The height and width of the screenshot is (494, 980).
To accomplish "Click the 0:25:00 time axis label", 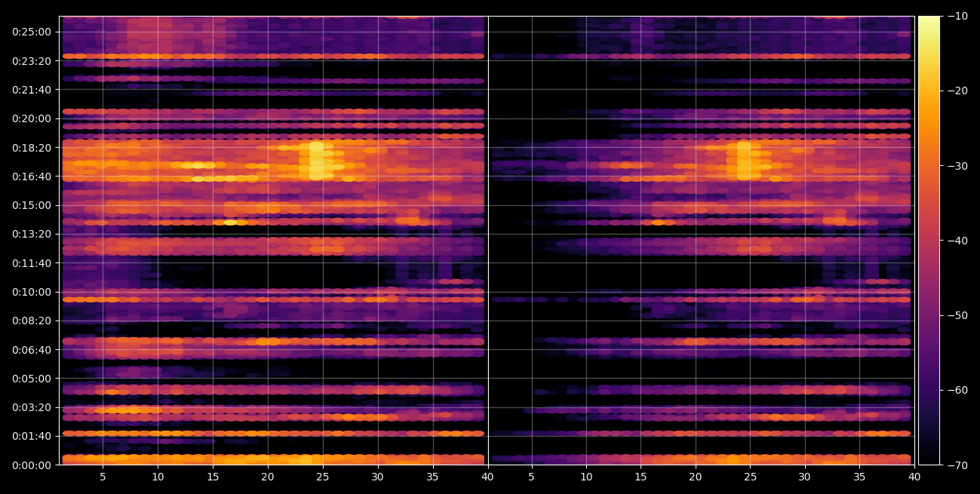I will (32, 32).
